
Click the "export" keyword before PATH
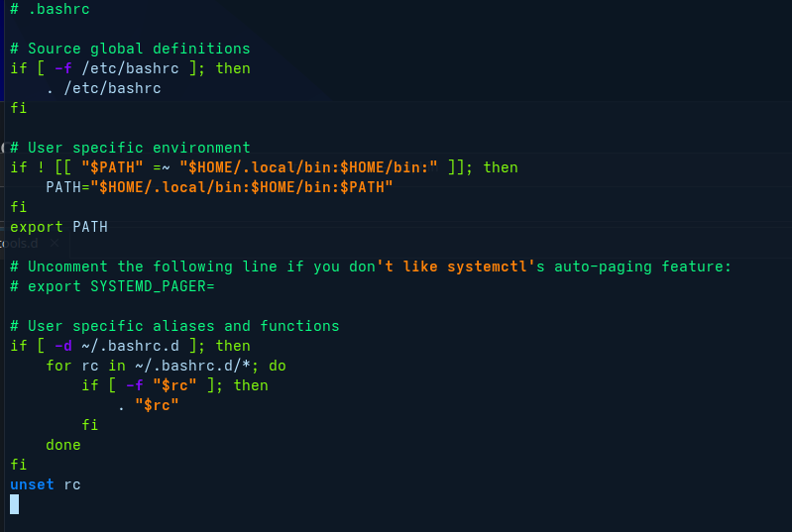tap(37, 227)
